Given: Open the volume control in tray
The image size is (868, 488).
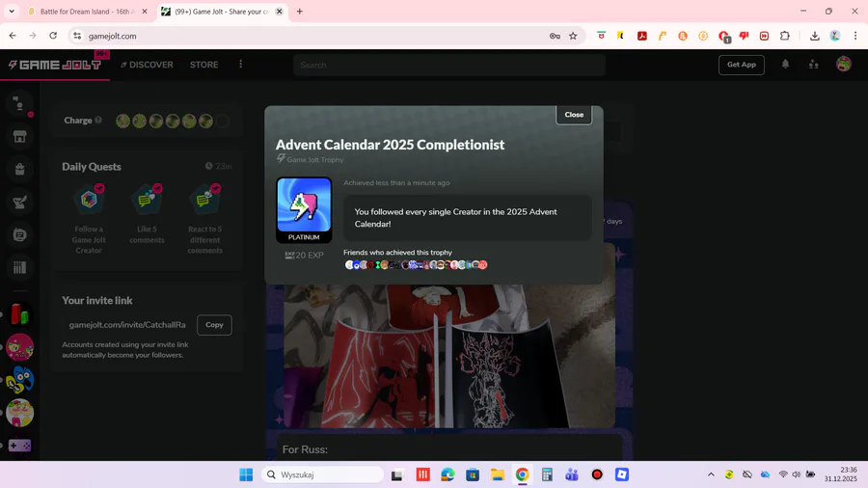Looking at the screenshot, I should click(796, 474).
